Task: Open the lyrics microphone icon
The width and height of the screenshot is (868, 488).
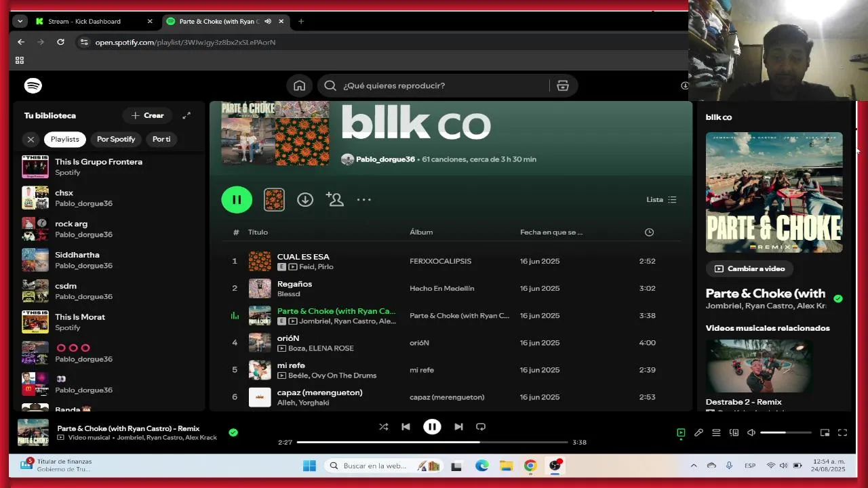Action: [x=698, y=432]
